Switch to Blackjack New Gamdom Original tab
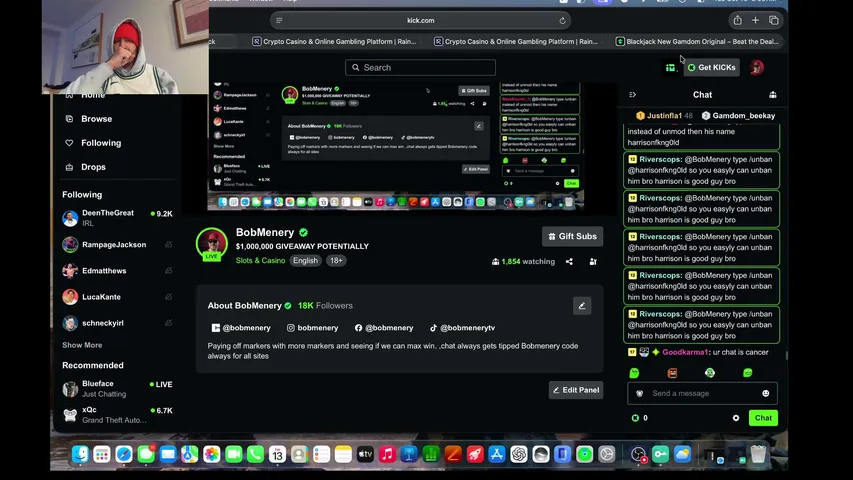The width and height of the screenshot is (853, 480). (697, 41)
